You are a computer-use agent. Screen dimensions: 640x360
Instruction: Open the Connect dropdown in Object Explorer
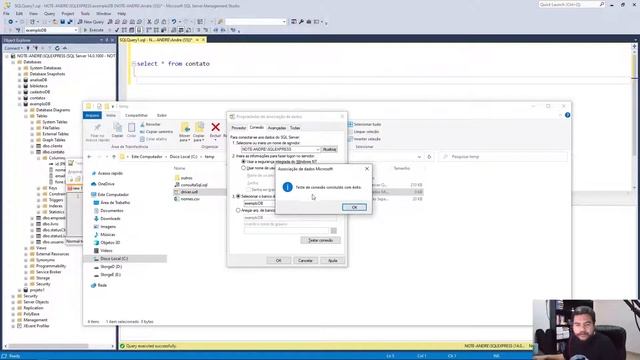coord(13,48)
